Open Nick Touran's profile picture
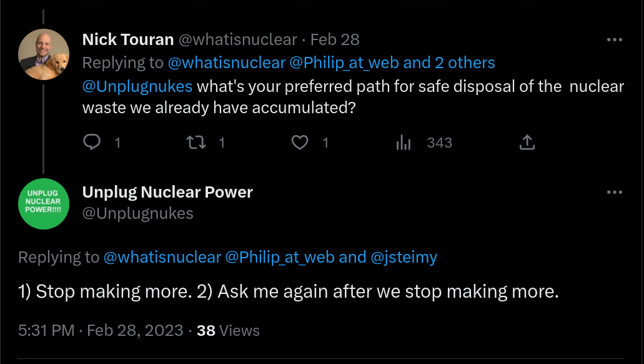The height and width of the screenshot is (364, 644). tap(44, 54)
